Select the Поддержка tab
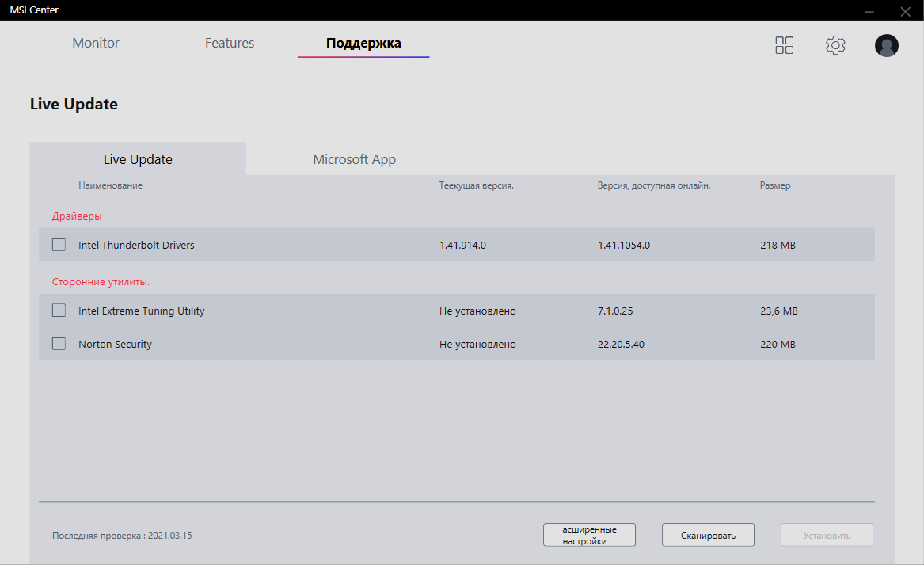This screenshot has width=924, height=565. coord(363,43)
